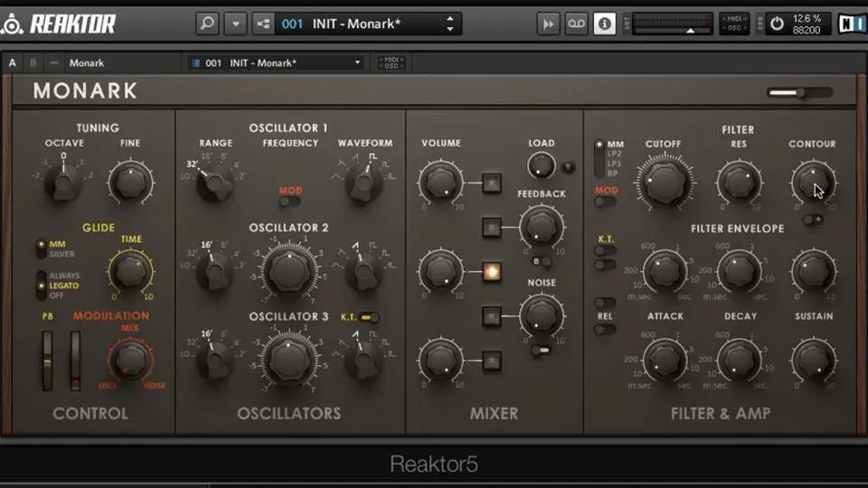
Task: Click the amp Sustain knob
Action: (x=813, y=361)
